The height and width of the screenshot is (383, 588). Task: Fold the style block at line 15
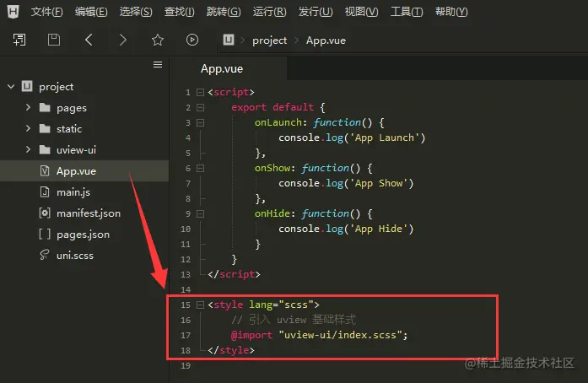point(200,305)
